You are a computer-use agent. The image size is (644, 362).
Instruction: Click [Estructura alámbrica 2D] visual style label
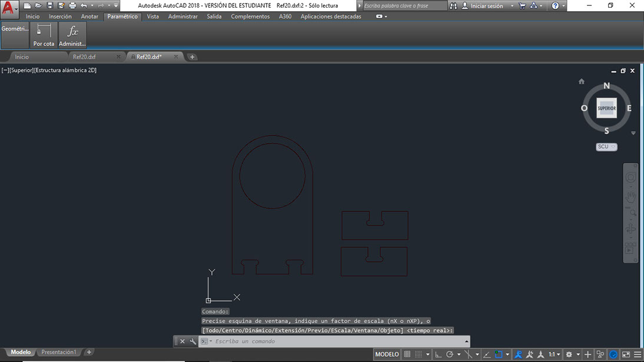65,70
